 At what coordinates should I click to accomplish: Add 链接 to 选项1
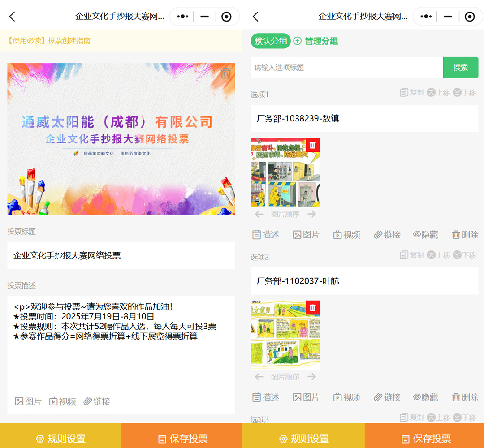click(x=387, y=235)
